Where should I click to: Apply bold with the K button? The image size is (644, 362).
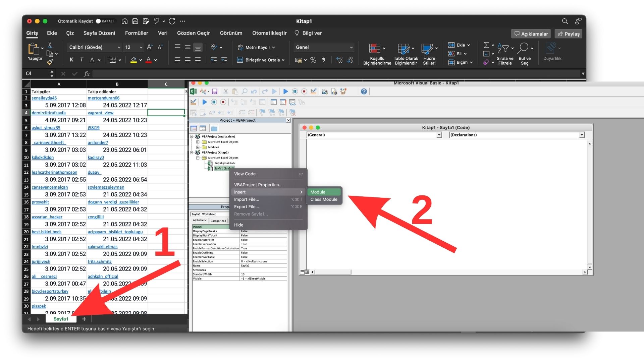[71, 60]
